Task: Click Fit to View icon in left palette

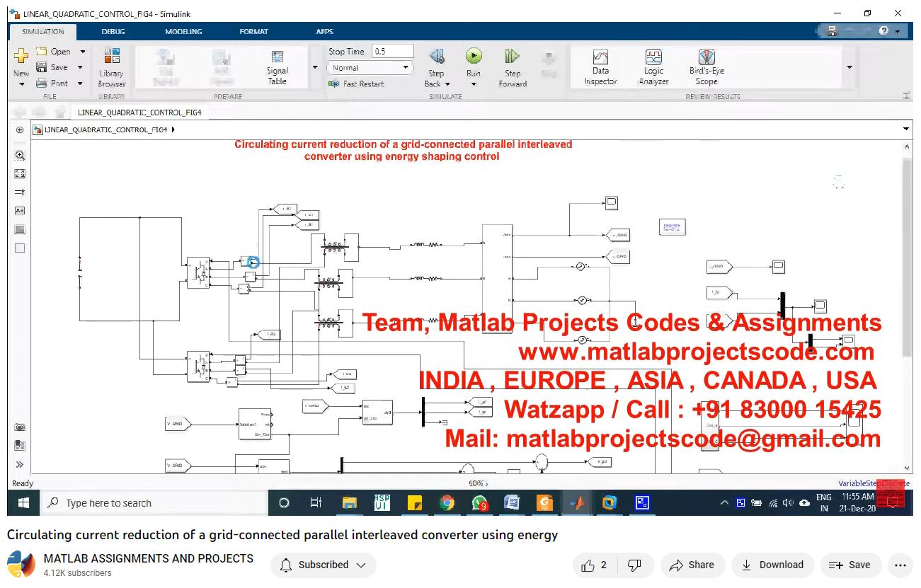Action: tap(20, 173)
